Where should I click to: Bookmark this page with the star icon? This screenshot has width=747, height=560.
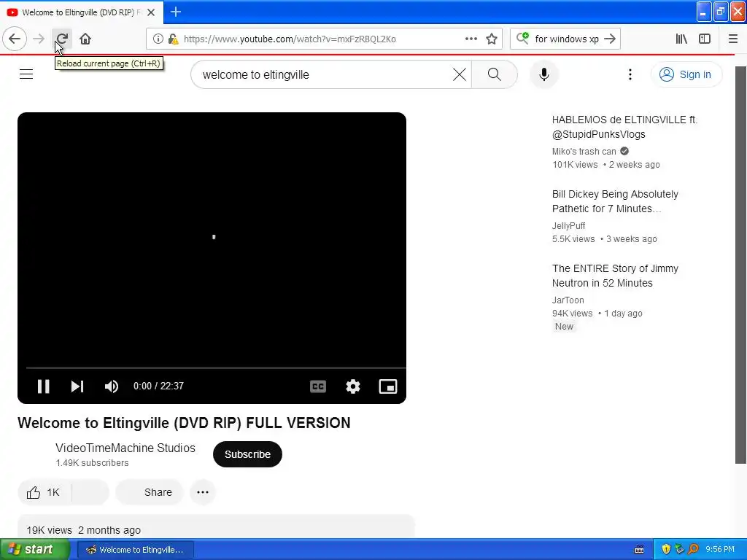pos(492,39)
